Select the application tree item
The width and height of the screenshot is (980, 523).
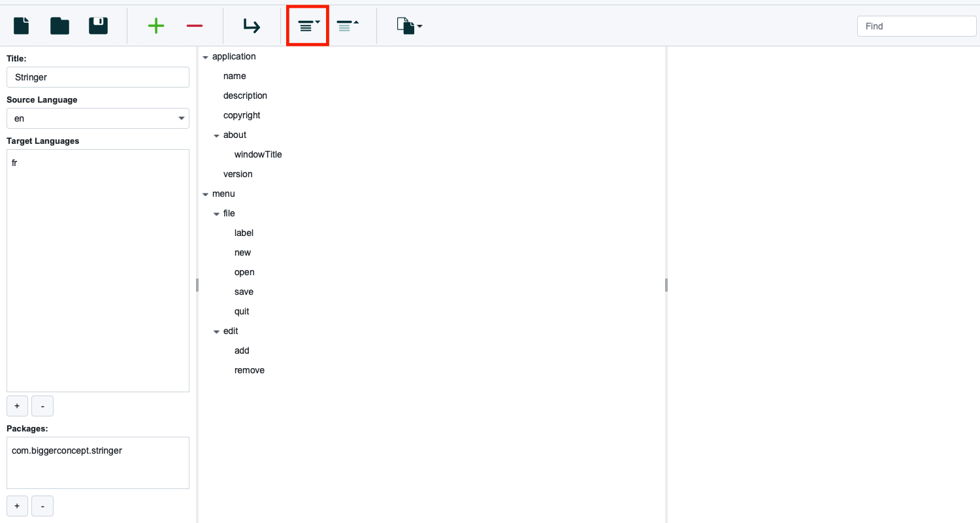(x=234, y=56)
